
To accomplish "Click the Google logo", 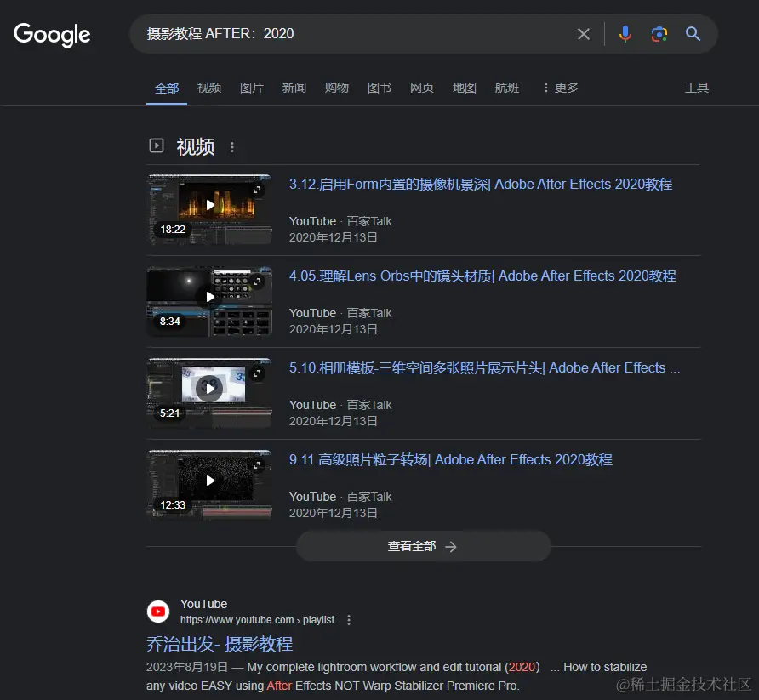I will (x=52, y=34).
